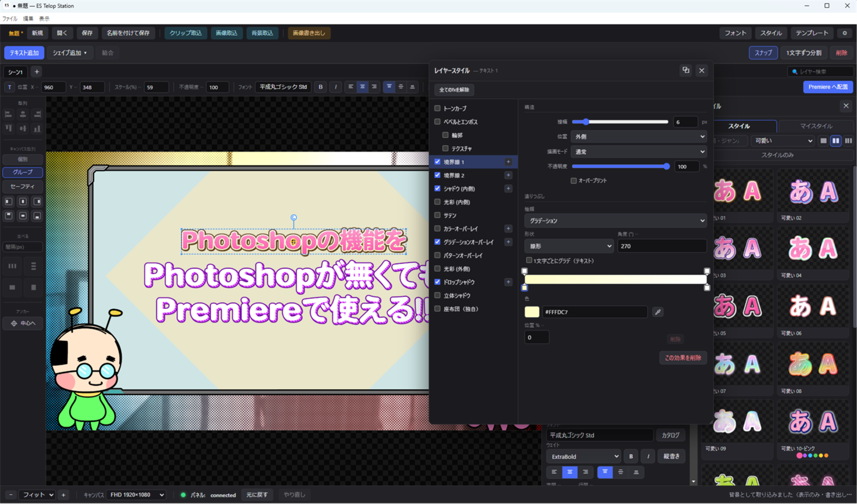Click zoom out minus button
857x504 pixels.
[x=11, y=494]
